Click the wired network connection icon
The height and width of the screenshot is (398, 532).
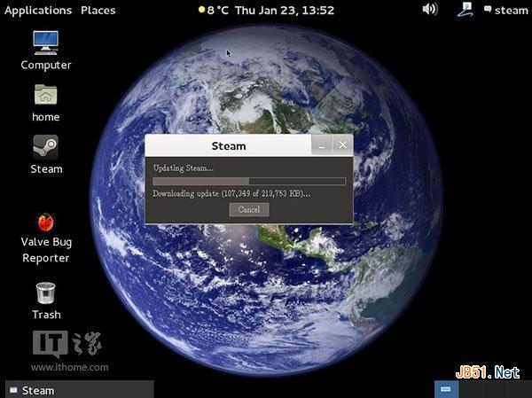coord(465,10)
